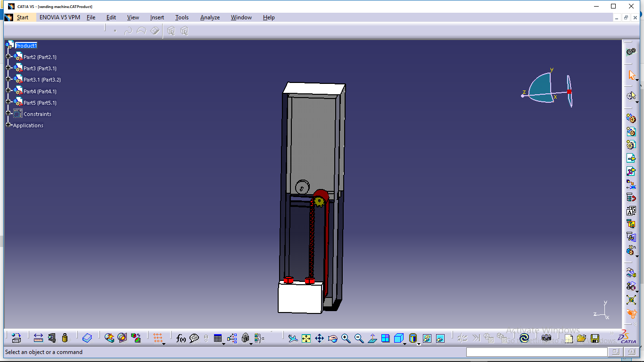Viewport: 644px width, 362px height.
Task: Click the Fit All In icon
Action: [306, 338]
